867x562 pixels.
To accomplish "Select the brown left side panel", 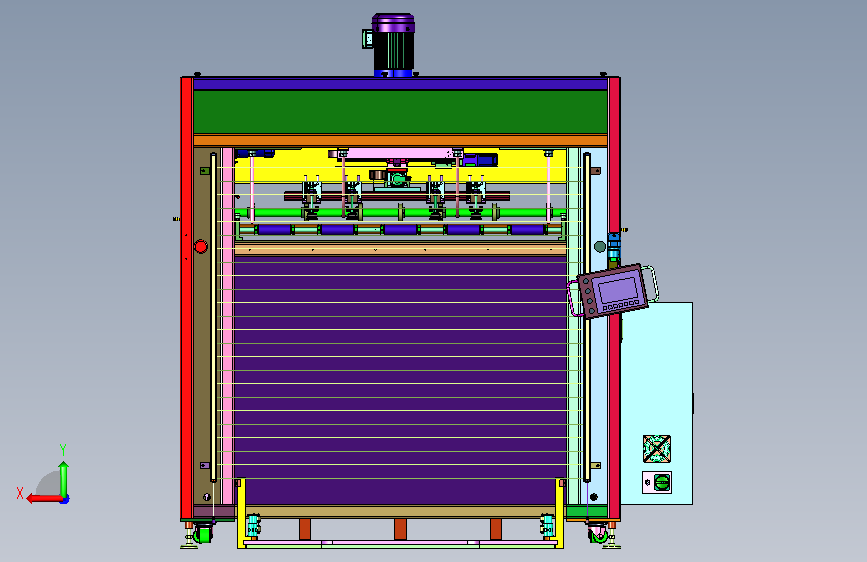I will tap(202, 326).
